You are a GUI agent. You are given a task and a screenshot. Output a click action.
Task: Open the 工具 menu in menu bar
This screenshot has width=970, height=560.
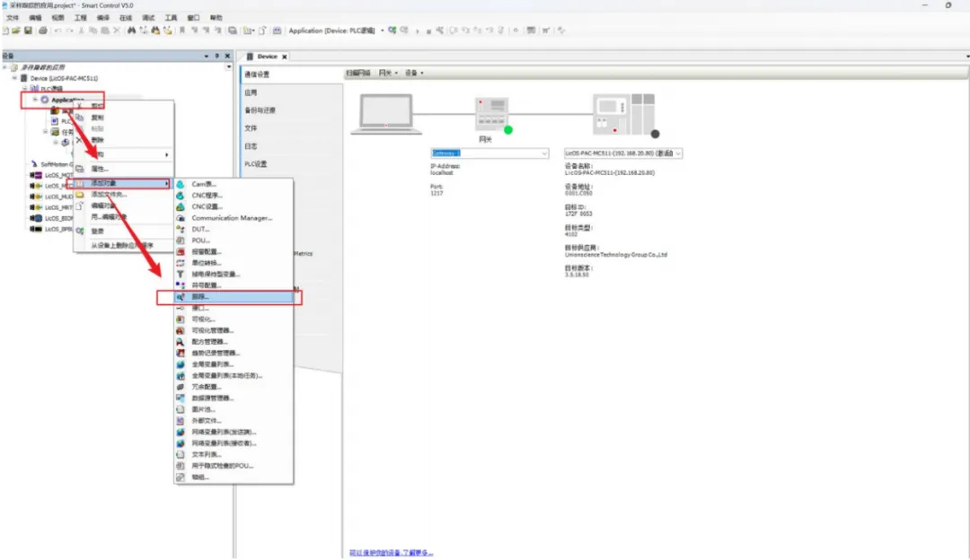coord(171,18)
